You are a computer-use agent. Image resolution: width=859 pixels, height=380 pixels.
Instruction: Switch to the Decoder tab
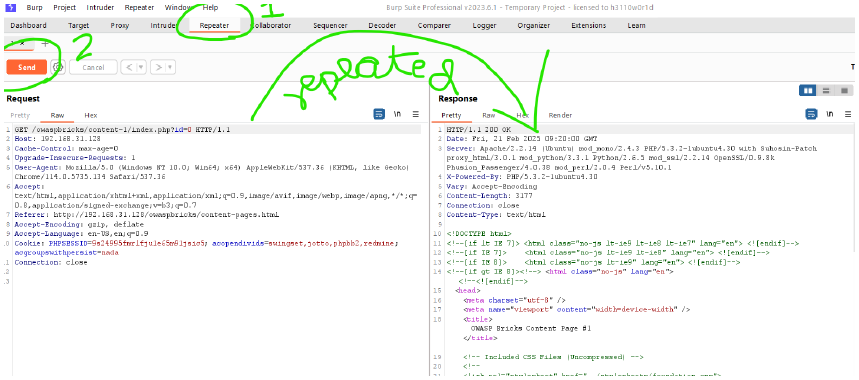(382, 26)
